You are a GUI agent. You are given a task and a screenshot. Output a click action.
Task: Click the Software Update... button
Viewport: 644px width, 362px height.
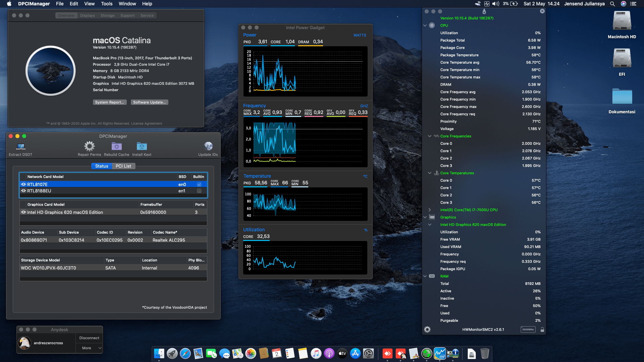pos(149,102)
